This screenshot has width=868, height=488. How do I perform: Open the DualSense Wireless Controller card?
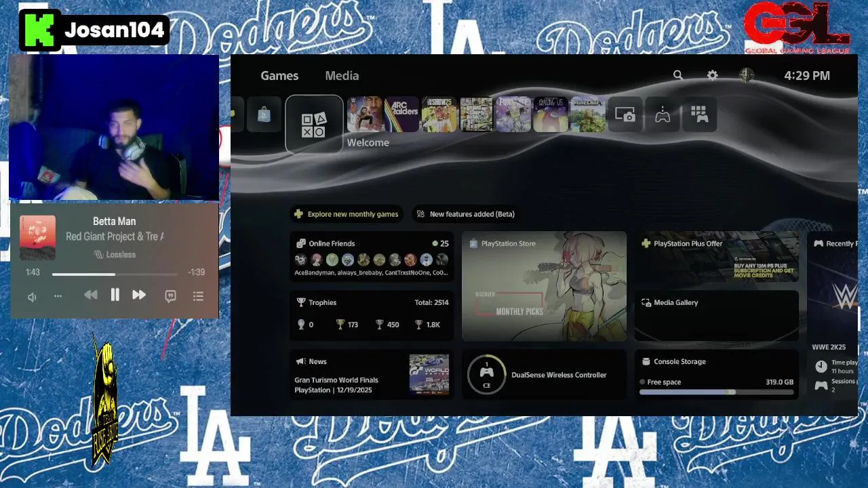(x=544, y=374)
